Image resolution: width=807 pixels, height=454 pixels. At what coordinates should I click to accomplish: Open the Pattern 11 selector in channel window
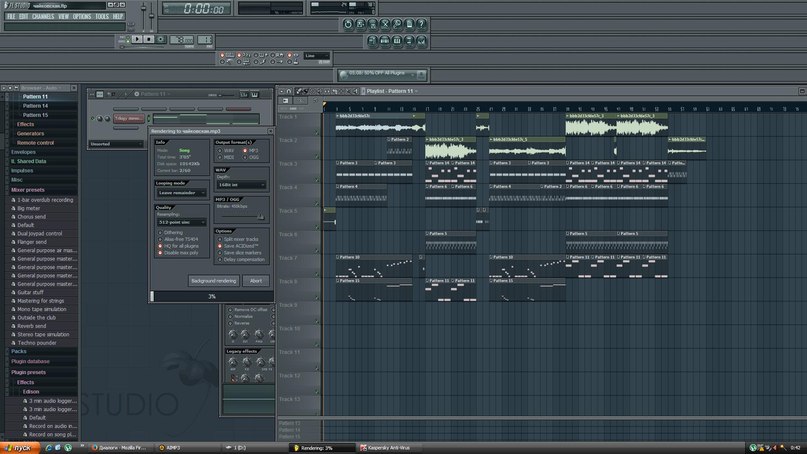click(153, 94)
